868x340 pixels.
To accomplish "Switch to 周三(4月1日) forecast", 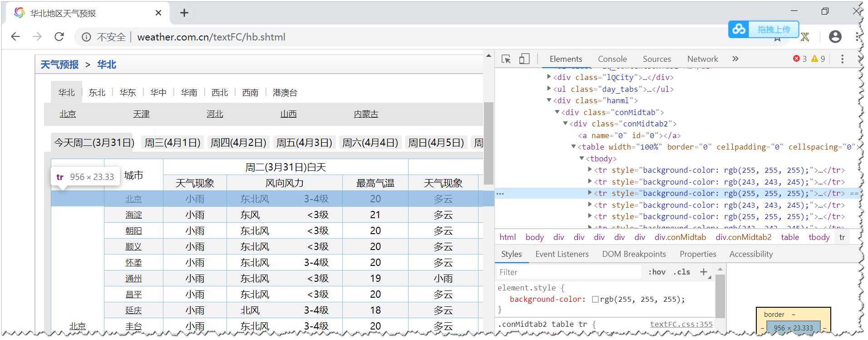I will point(173,143).
